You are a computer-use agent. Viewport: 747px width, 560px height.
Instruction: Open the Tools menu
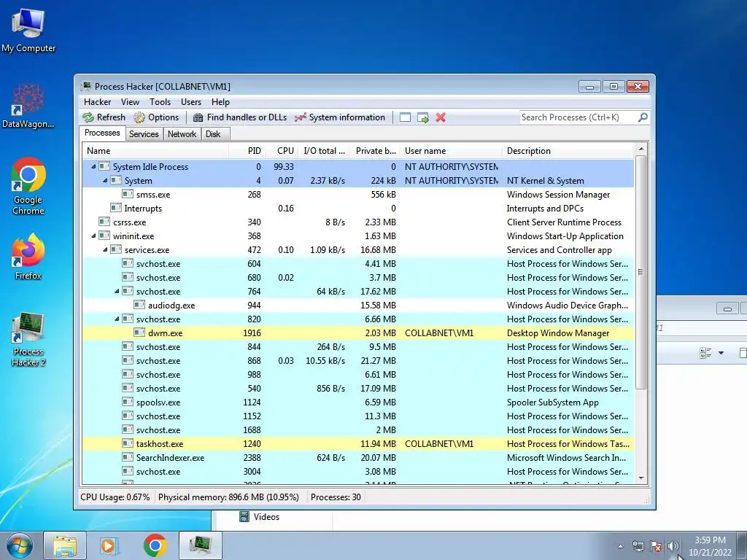point(160,102)
